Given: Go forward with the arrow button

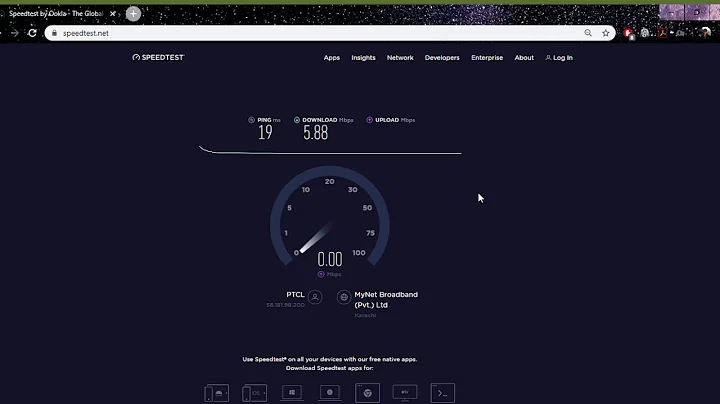Looking at the screenshot, I should tap(15, 33).
